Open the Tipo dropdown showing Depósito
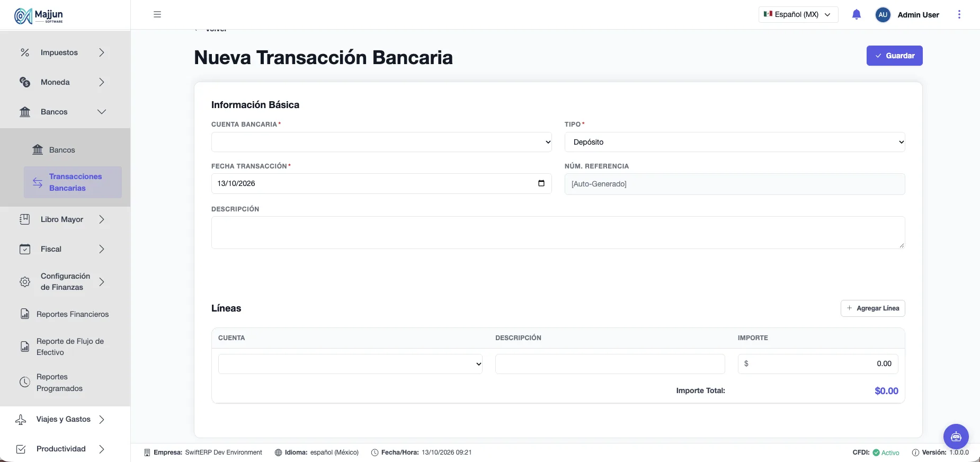This screenshot has width=980, height=462. pyautogui.click(x=735, y=142)
